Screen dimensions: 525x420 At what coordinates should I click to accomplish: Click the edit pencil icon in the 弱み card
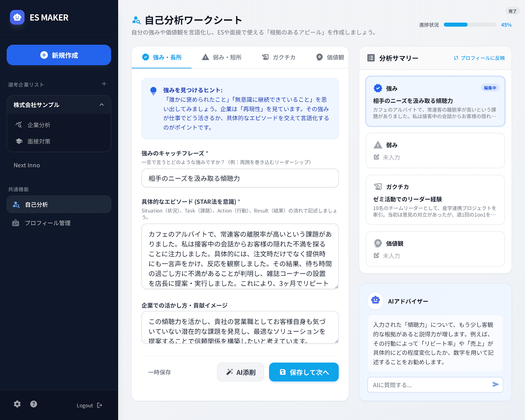pos(376,157)
